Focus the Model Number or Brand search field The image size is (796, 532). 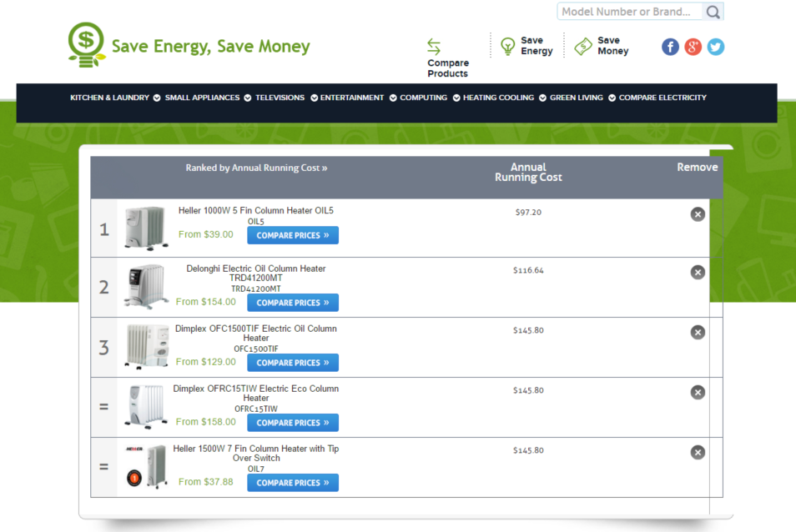(629, 12)
